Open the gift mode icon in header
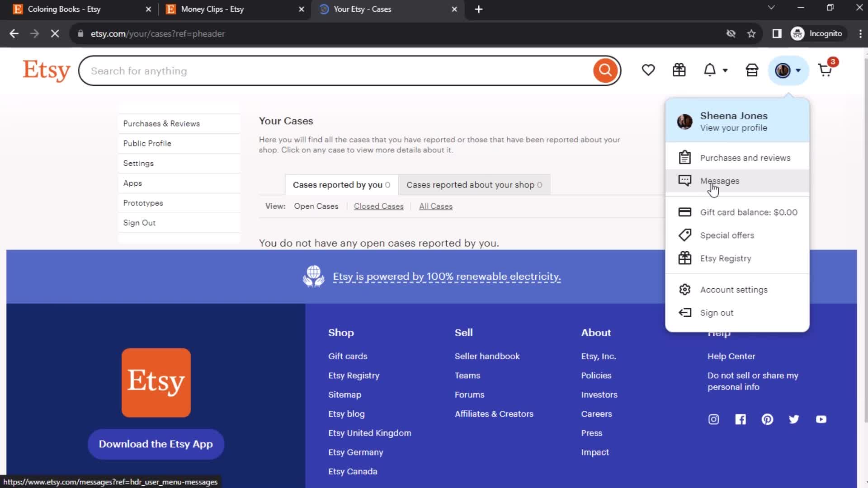The image size is (868, 488). 679,70
